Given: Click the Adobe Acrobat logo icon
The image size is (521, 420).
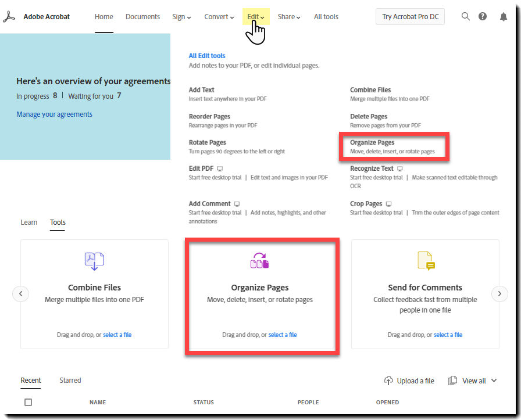Looking at the screenshot, I should [x=9, y=17].
